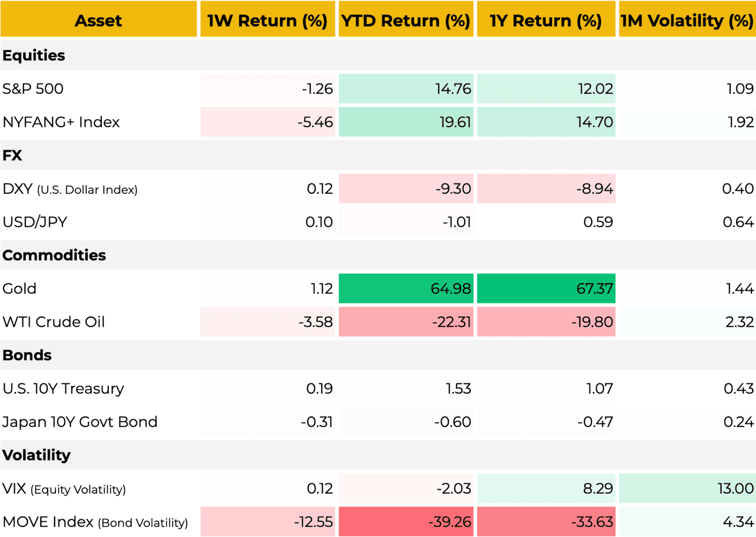Image resolution: width=756 pixels, height=537 pixels.
Task: Click the 1Y Return (%) column header
Action: 546,20
